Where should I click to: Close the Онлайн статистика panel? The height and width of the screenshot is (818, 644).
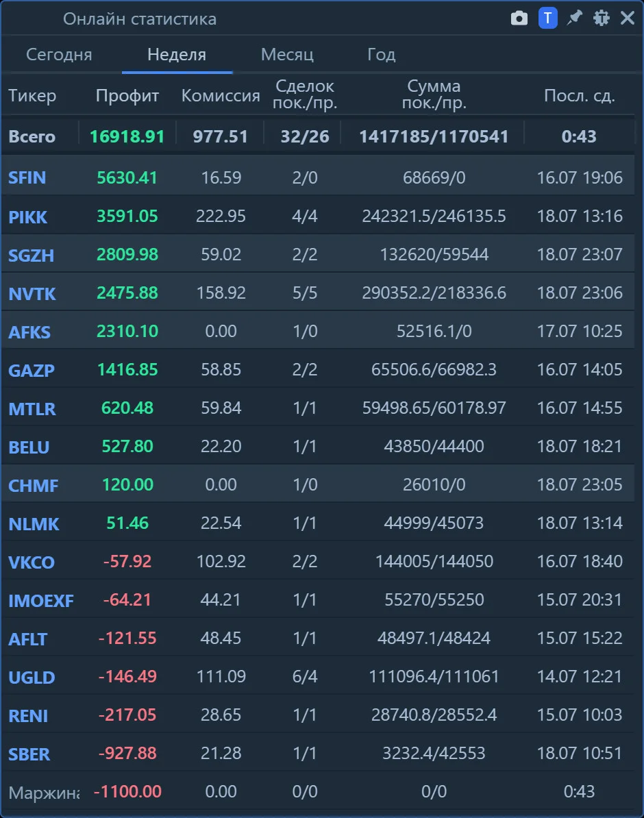pyautogui.click(x=628, y=18)
